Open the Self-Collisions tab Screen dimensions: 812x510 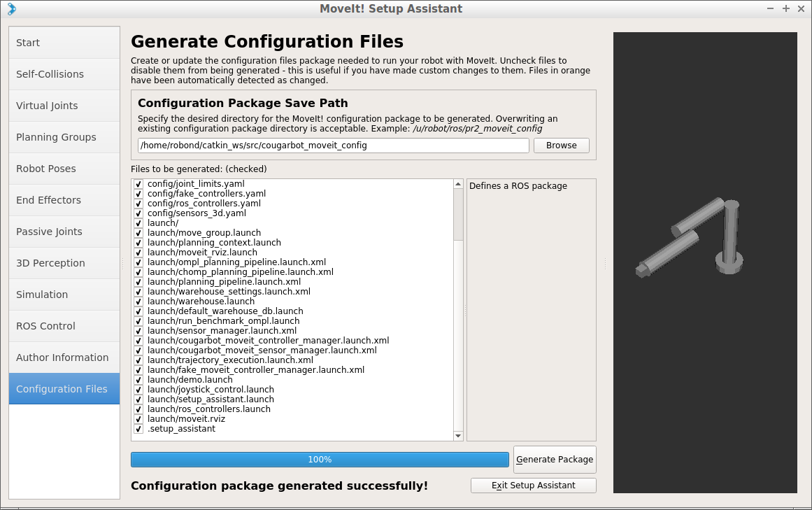[x=64, y=74]
